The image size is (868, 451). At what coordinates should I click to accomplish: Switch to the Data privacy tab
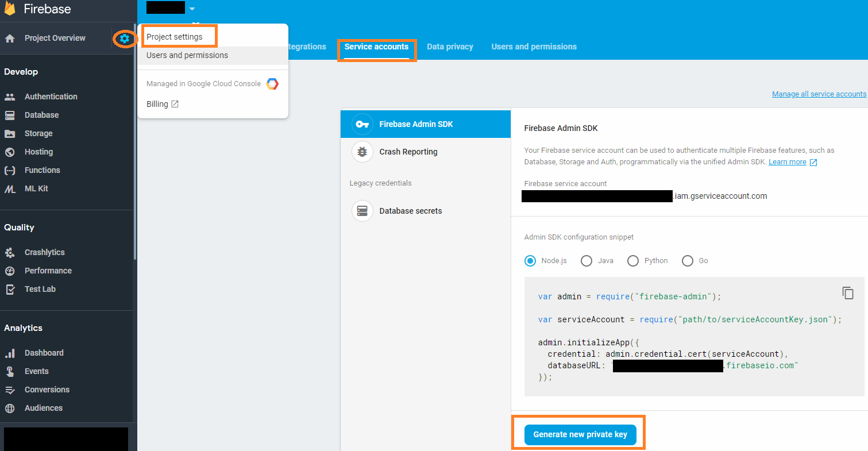click(x=450, y=47)
